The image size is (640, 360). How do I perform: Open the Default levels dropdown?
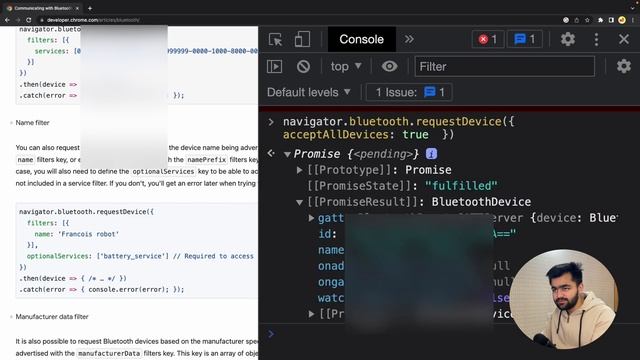pos(309,92)
